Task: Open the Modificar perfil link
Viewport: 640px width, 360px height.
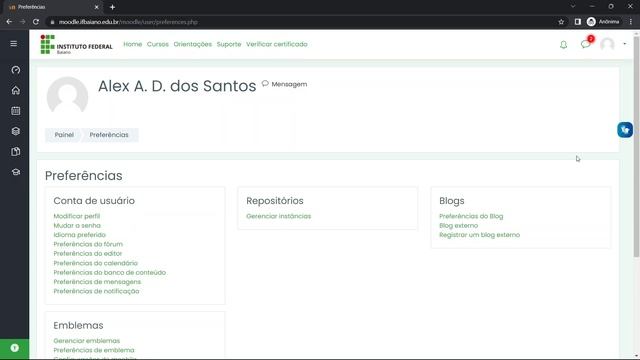Action: pos(77,216)
